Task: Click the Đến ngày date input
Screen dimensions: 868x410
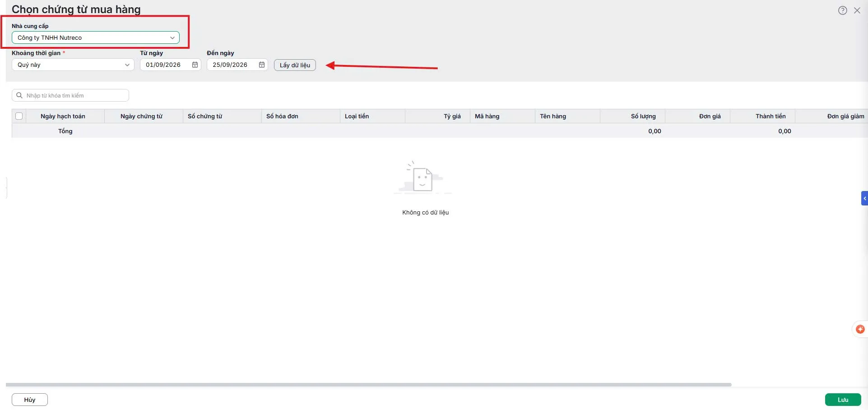Action: 237,65
